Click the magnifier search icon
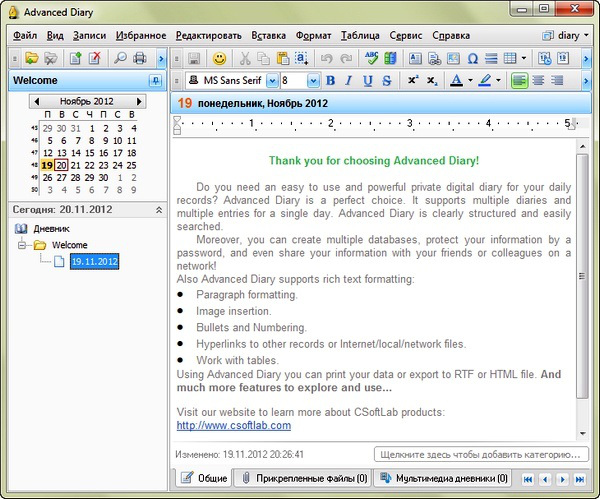The width and height of the screenshot is (600, 499). (120, 58)
